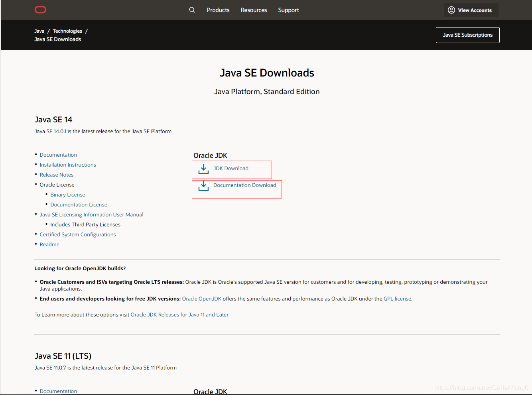Click Java SE Downloads breadcrumb
Screen dimensions: 532x395
(x=58, y=39)
